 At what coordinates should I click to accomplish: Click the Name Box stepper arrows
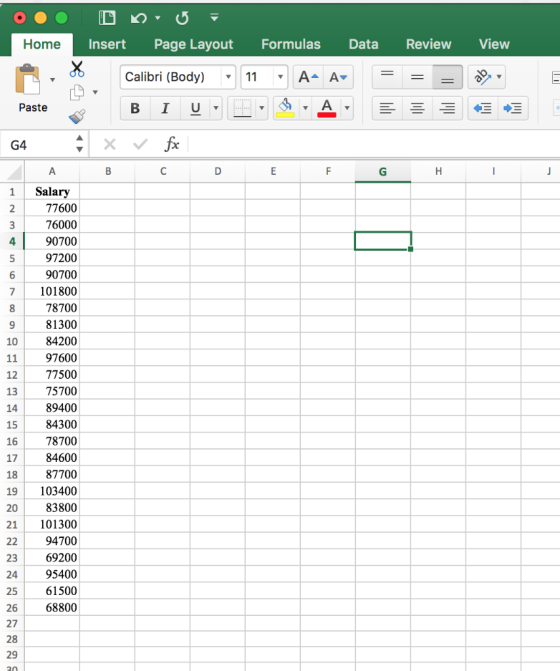(x=80, y=144)
